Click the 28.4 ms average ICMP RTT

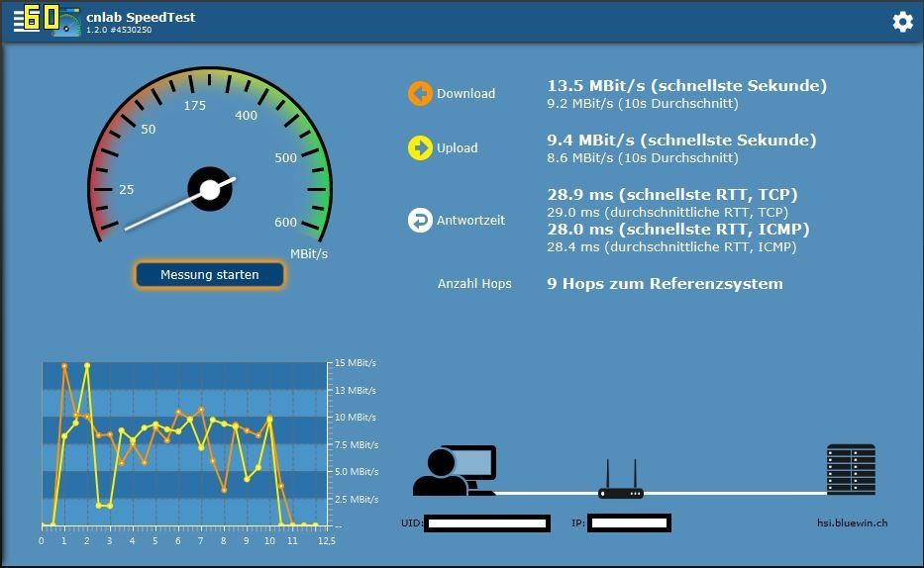[671, 246]
